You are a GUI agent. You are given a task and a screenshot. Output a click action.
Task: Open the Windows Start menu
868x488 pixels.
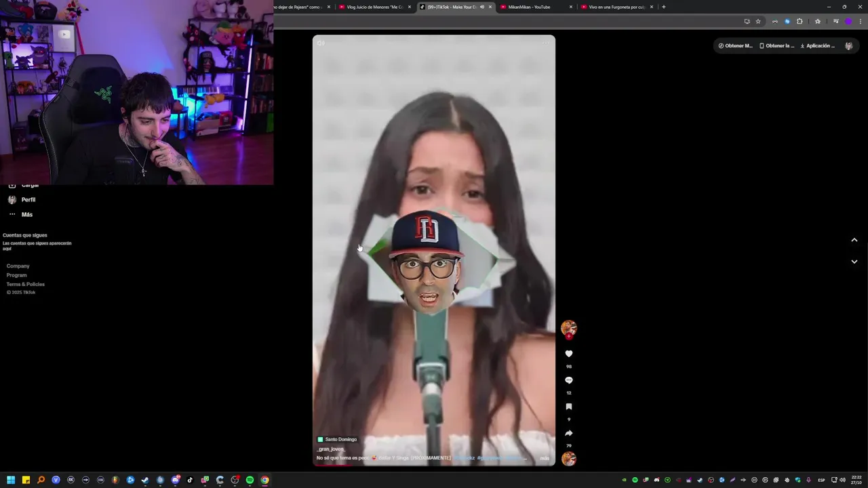[x=11, y=480]
